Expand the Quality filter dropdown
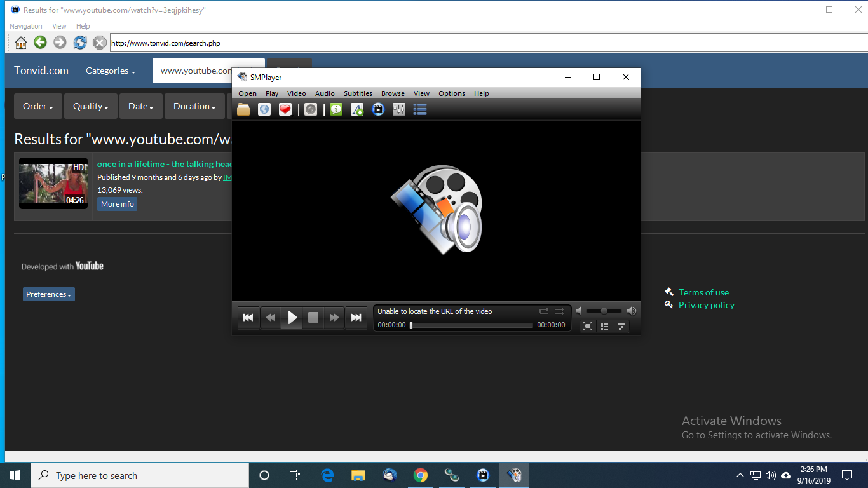Image resolution: width=868 pixels, height=488 pixels. (90, 106)
